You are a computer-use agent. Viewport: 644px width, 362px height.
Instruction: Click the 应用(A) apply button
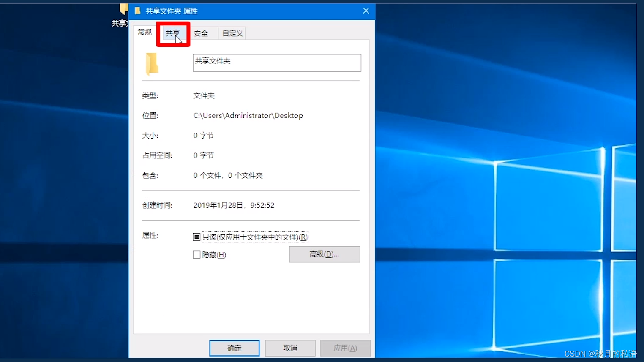click(345, 348)
